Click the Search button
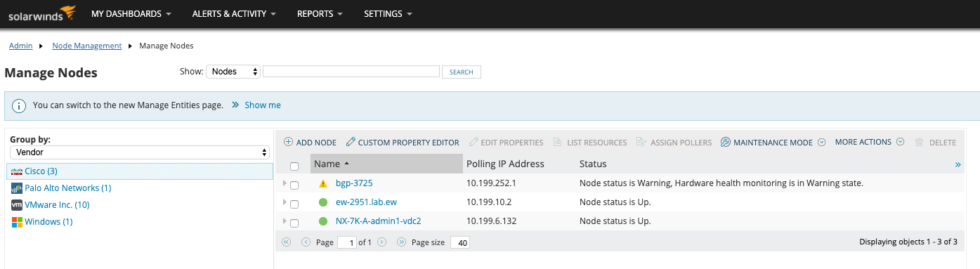 click(x=462, y=72)
